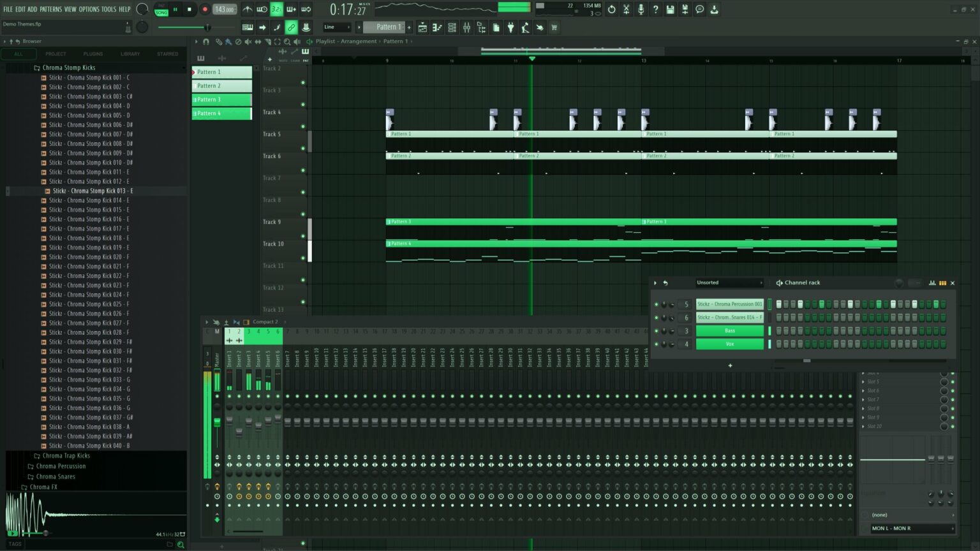Toggle the Bass channel's activity light
This screenshot has width=980, height=551.
[657, 330]
